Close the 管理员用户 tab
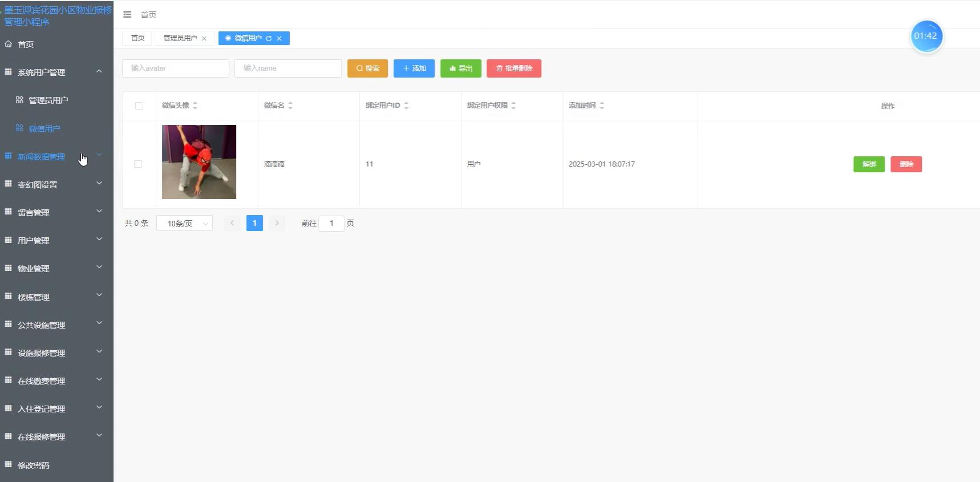The width and height of the screenshot is (980, 482). (x=204, y=38)
